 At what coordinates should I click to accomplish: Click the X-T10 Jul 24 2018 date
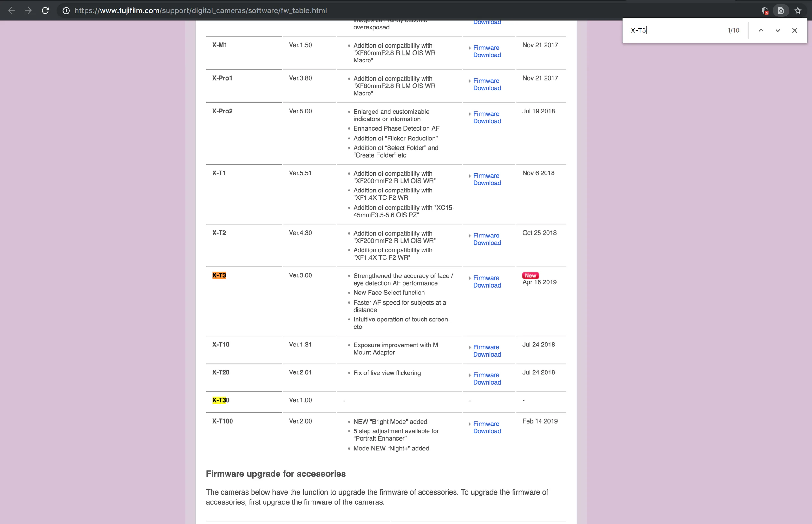point(539,345)
